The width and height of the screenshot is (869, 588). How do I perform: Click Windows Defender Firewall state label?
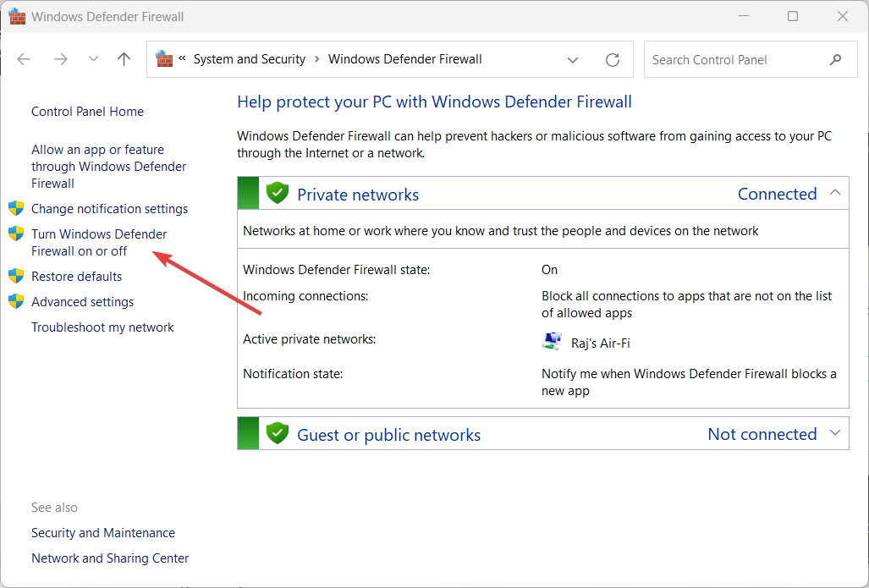tap(337, 270)
